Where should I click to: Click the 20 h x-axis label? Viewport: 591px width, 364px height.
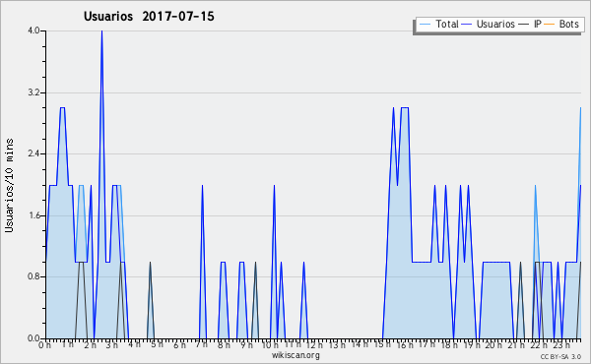pos(493,344)
